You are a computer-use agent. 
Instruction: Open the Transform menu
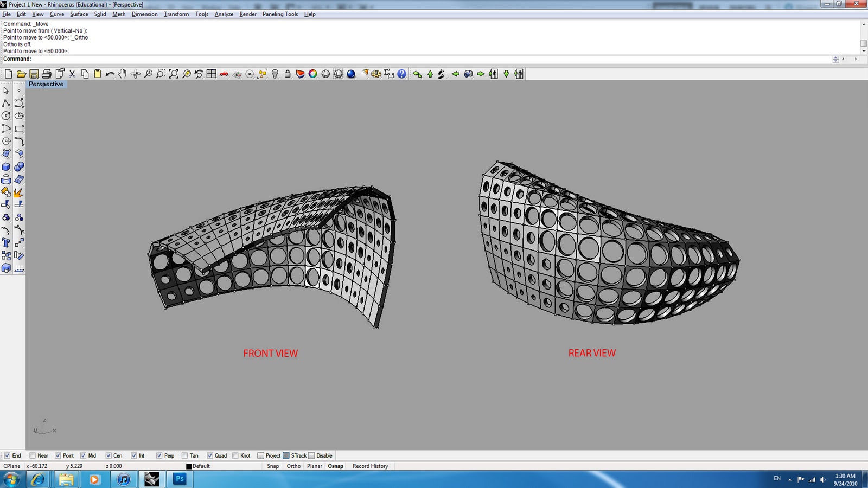pos(176,14)
